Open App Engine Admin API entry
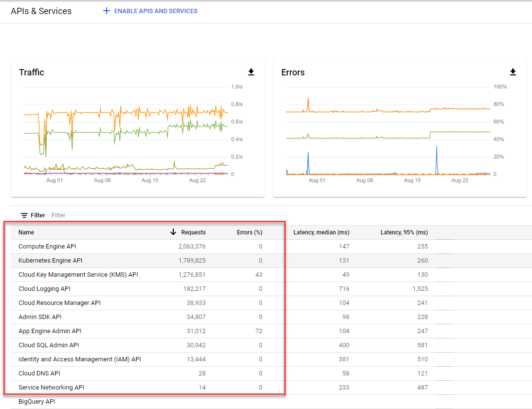This screenshot has width=532, height=409. pos(50,331)
